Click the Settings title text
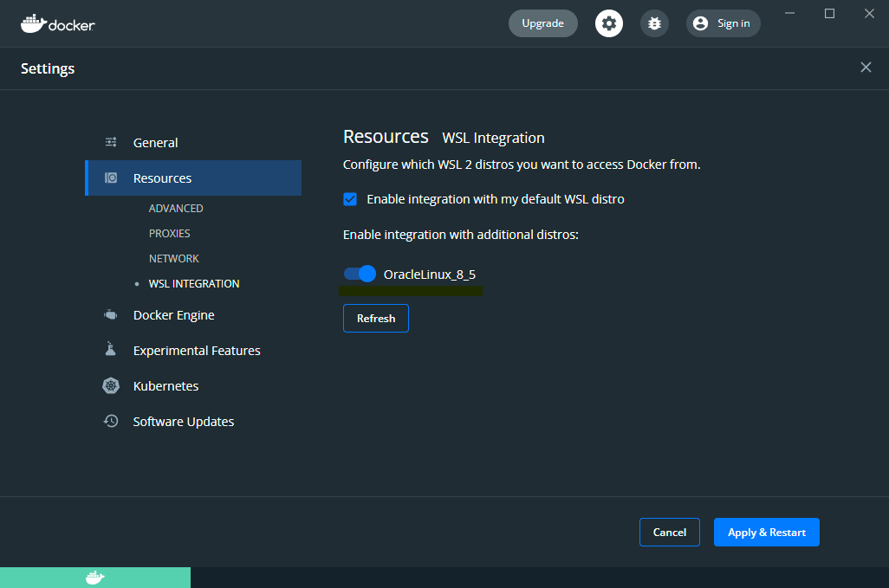Image resolution: width=889 pixels, height=588 pixels. pos(48,68)
